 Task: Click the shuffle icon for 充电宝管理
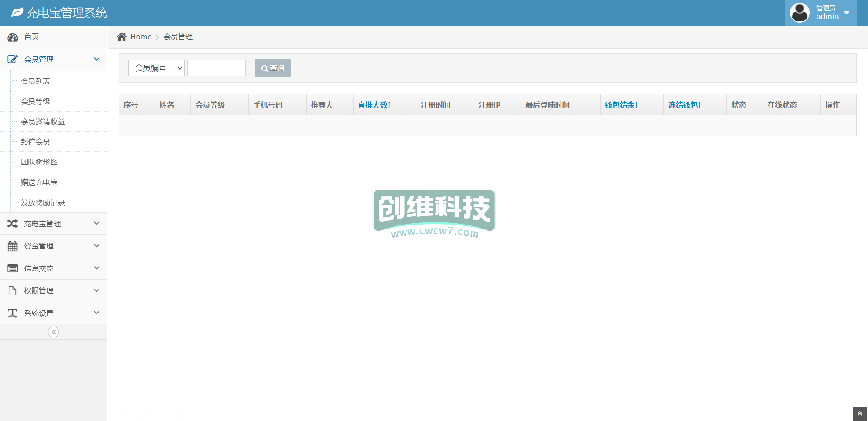(x=13, y=224)
